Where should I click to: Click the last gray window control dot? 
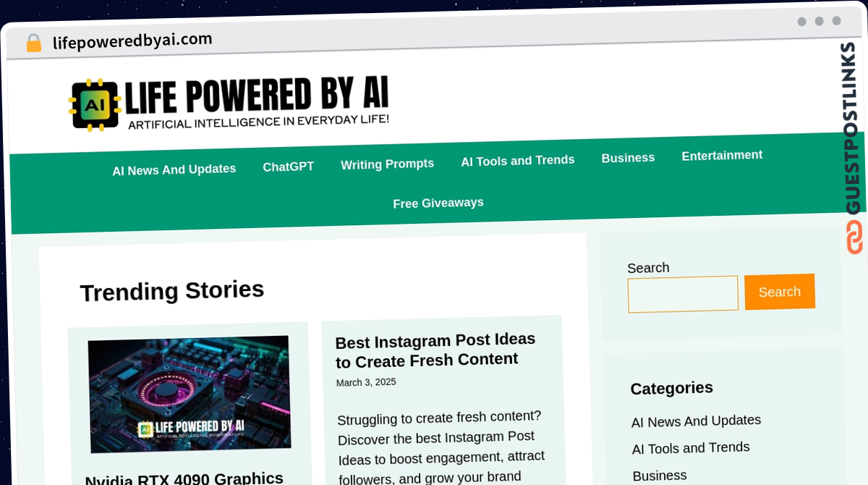click(x=837, y=21)
